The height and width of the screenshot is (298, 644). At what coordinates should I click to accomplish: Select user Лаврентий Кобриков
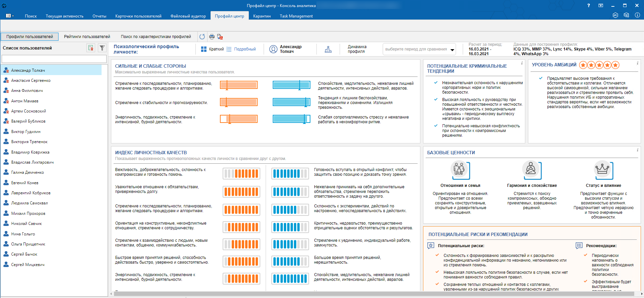click(51, 193)
